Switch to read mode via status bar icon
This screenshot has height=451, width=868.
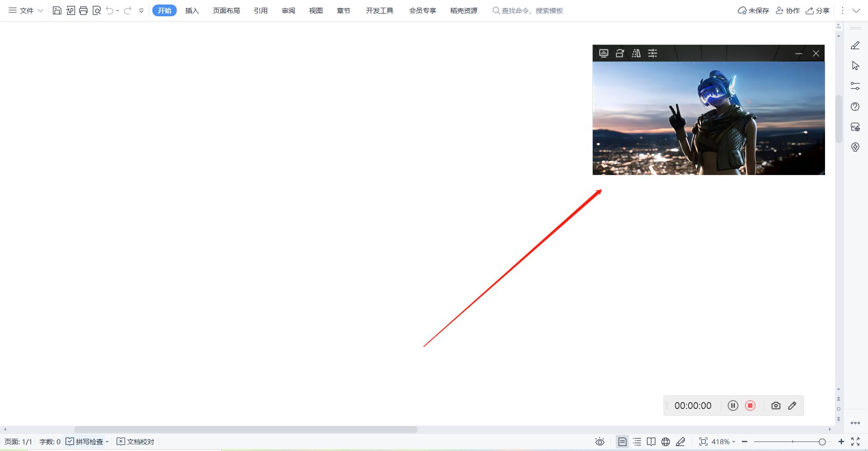pos(651,442)
